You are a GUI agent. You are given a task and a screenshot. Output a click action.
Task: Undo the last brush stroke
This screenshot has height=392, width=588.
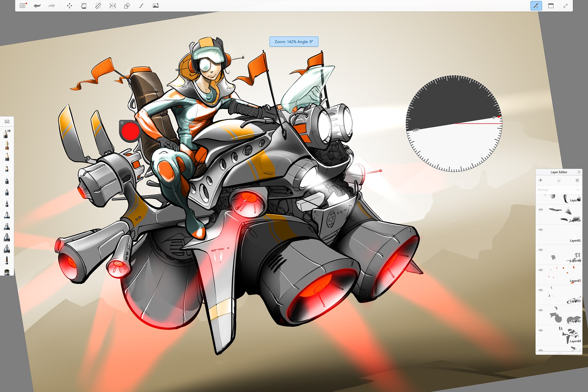tap(38, 6)
